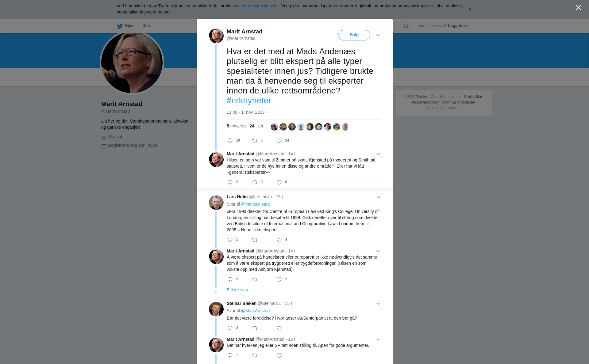The height and width of the screenshot is (364, 589).
Task: Click the Følg button
Action: [x=354, y=35]
